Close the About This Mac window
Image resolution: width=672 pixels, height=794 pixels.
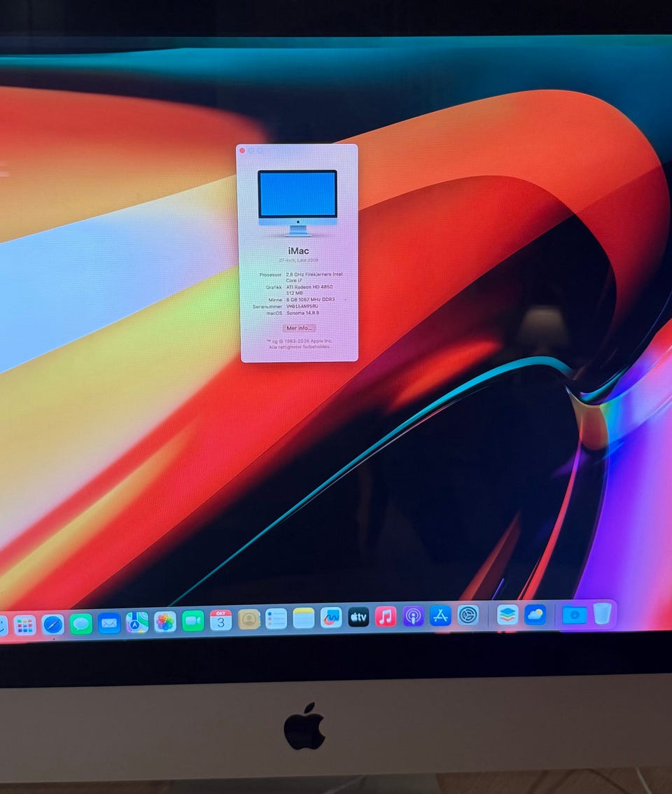243,151
